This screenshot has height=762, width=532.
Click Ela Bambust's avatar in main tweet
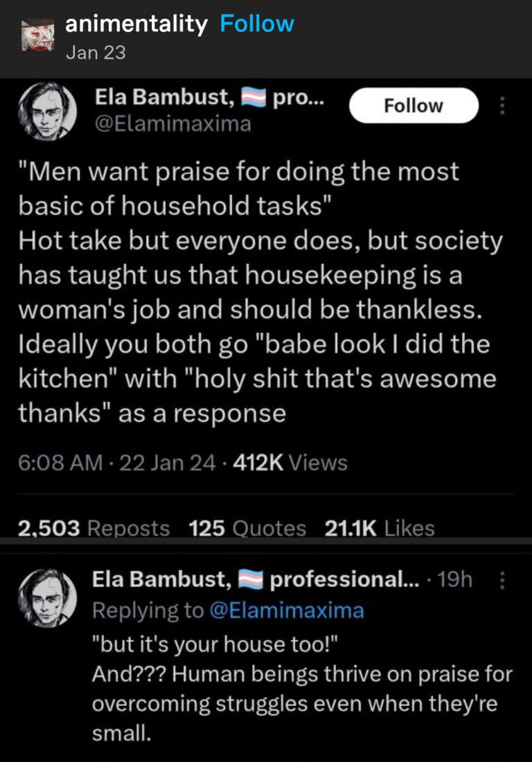(47, 112)
